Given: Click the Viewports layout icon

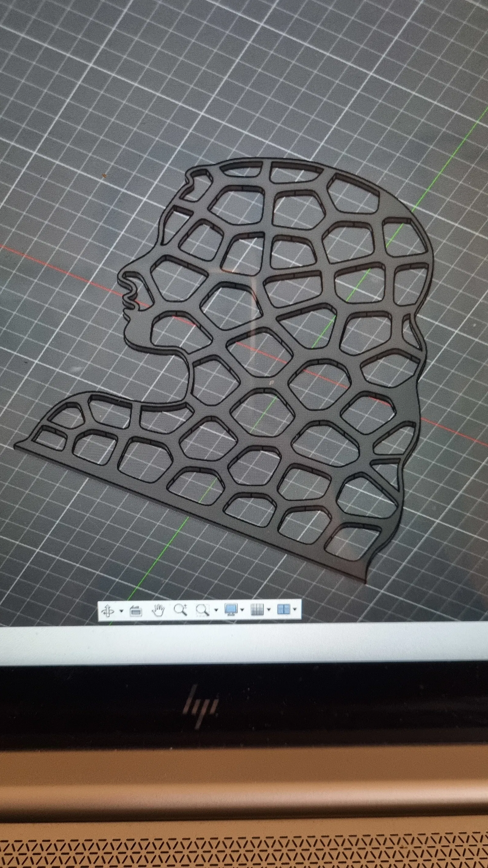Looking at the screenshot, I should pos(283,609).
